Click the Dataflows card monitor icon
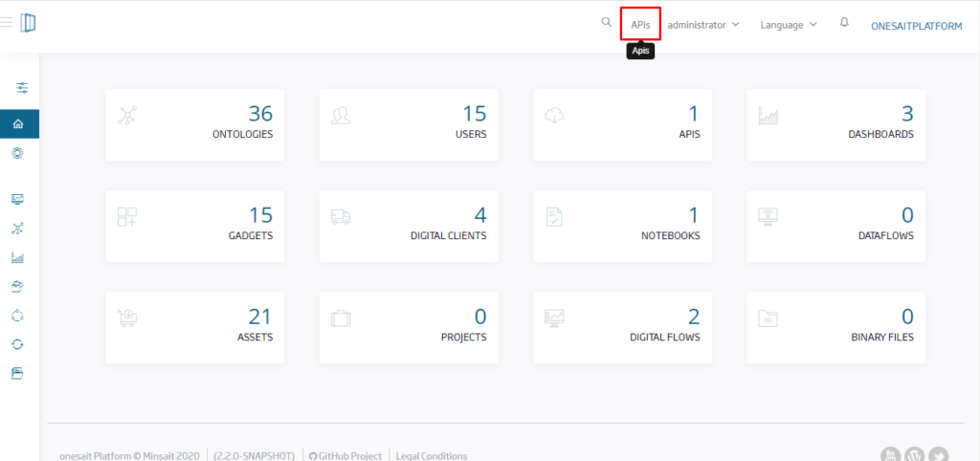The width and height of the screenshot is (980, 461). coord(768,217)
